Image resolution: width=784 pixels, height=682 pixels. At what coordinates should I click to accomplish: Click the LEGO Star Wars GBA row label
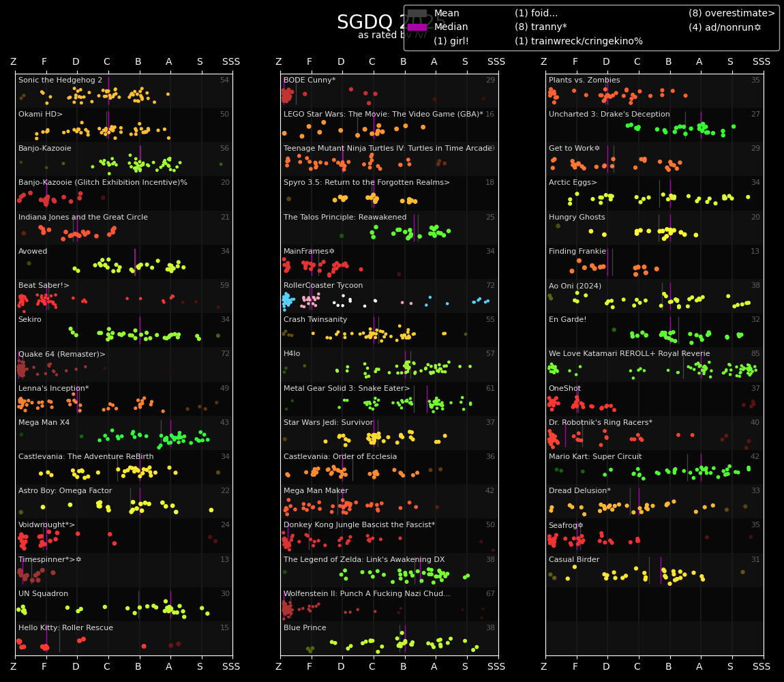(383, 114)
